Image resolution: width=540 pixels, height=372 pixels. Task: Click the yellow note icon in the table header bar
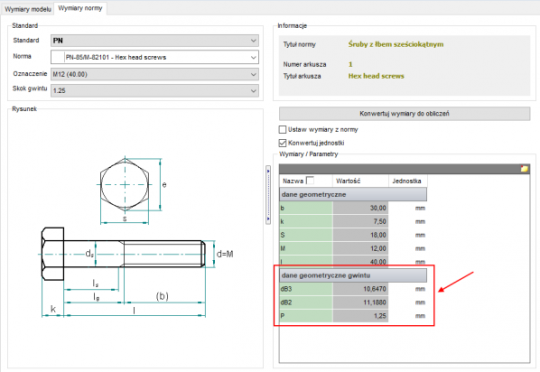tap(524, 168)
